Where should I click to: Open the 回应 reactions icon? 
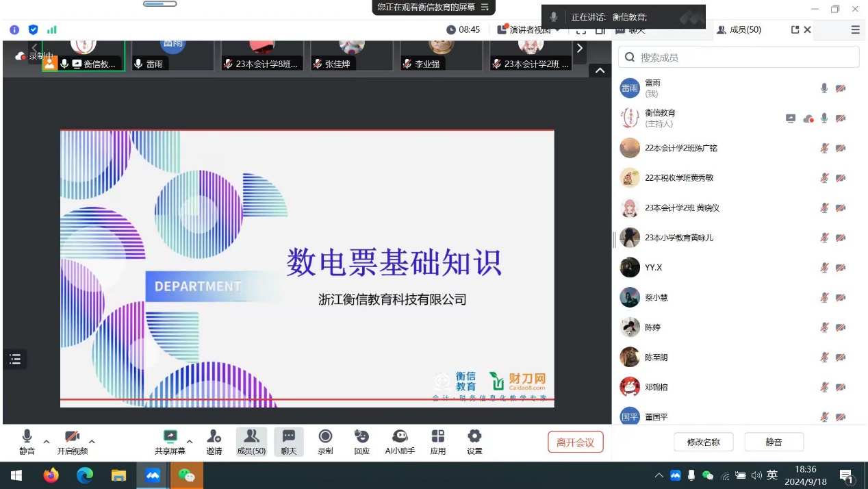361,442
